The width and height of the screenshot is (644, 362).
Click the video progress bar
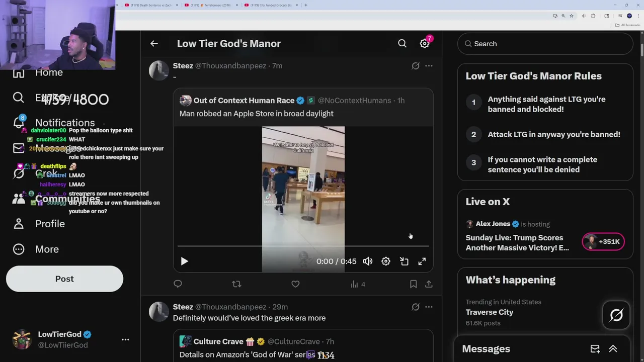(303, 246)
